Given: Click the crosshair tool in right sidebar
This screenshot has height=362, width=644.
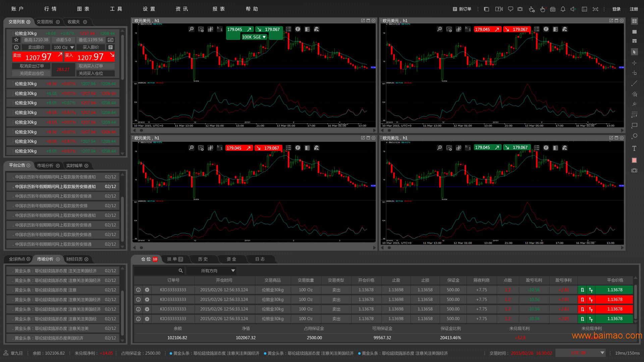Looking at the screenshot, I should pos(634,63).
